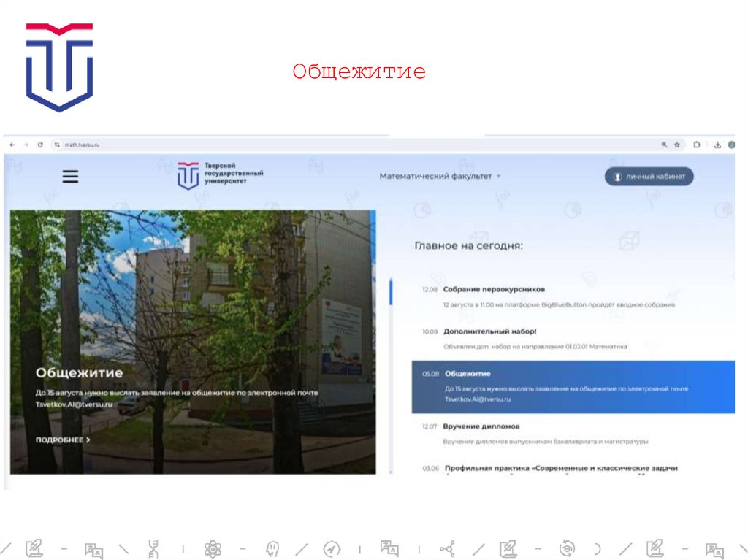Open the hamburger menu on the site
Screen dimensions: 748x560
pos(70,177)
